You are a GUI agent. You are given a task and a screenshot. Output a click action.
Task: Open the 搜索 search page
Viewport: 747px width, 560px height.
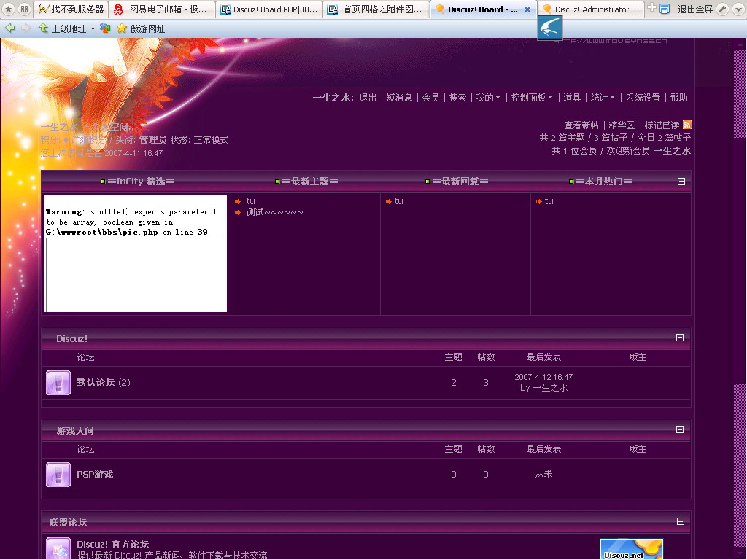(457, 98)
